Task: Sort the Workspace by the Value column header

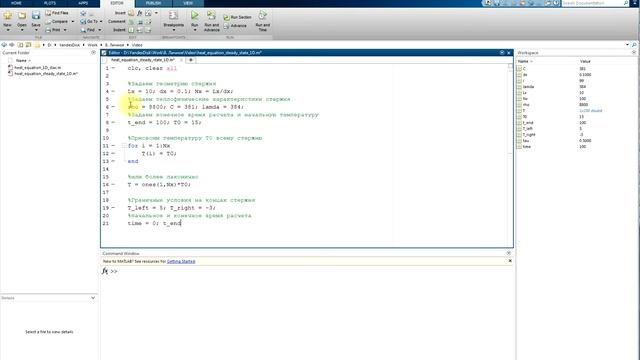Action: [x=585, y=61]
